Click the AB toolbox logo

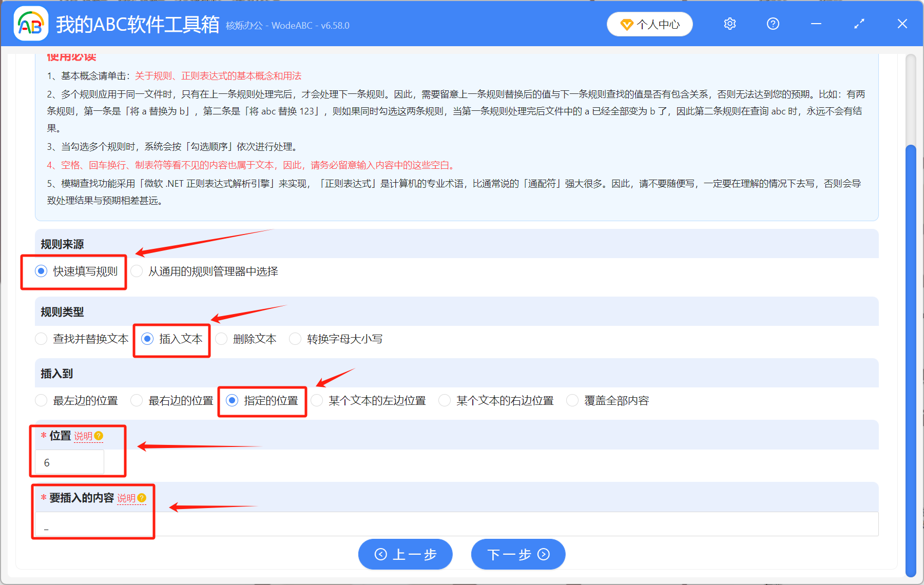coord(31,24)
